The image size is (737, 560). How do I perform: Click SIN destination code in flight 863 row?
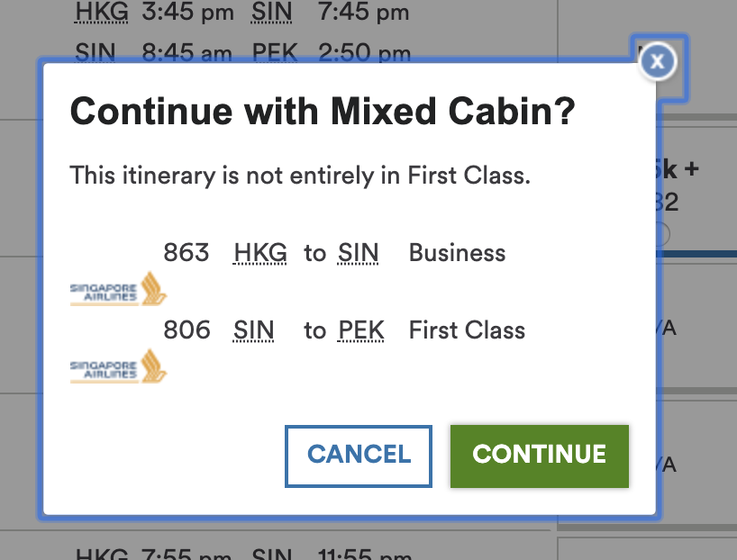(x=358, y=253)
